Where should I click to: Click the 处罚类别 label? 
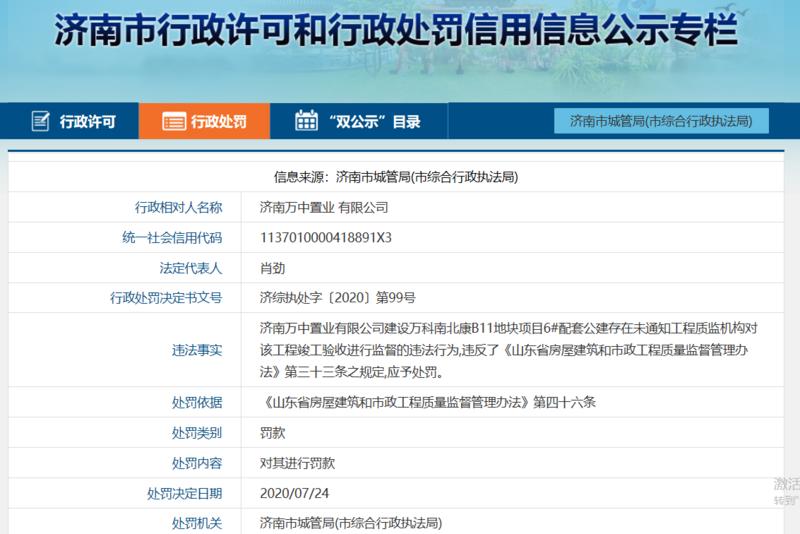197,433
